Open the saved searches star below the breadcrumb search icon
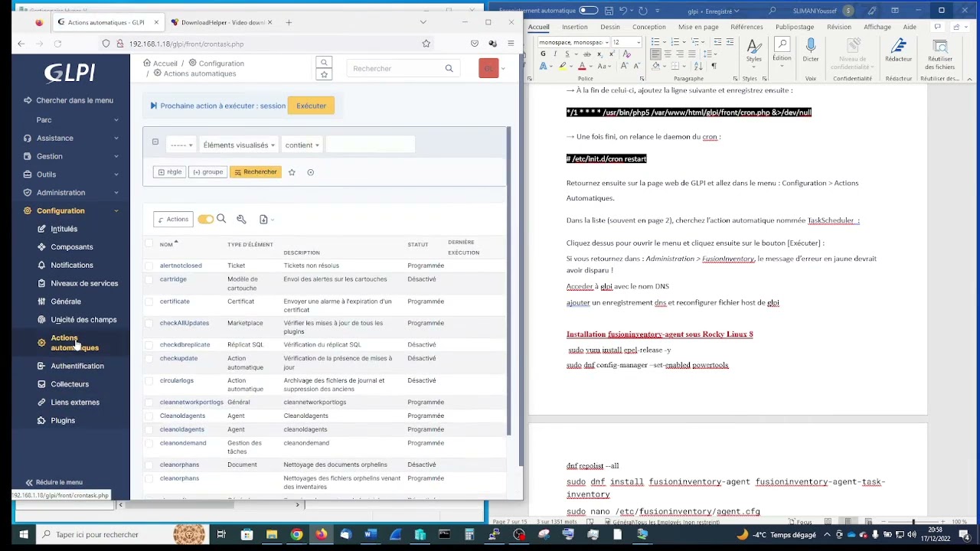The image size is (980, 551). [324, 74]
